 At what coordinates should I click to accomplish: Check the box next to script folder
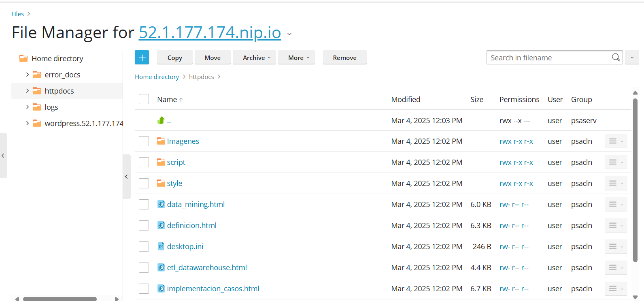tap(144, 162)
